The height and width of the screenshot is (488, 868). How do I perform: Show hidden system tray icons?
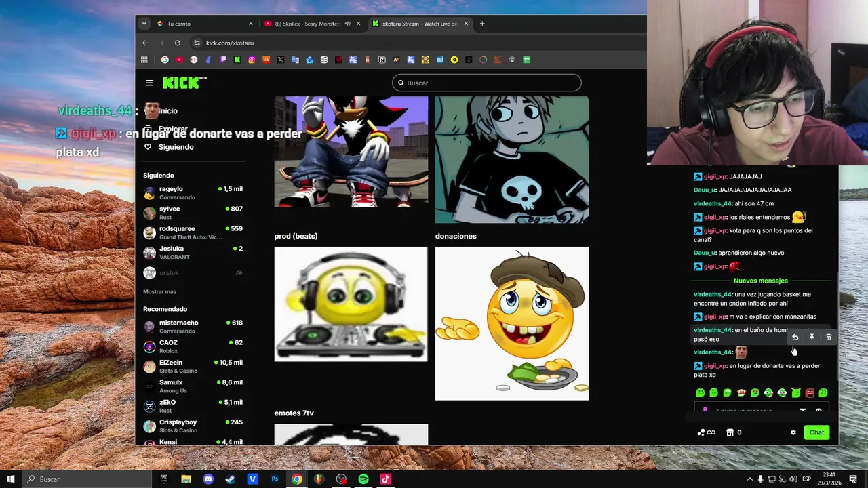click(x=749, y=479)
